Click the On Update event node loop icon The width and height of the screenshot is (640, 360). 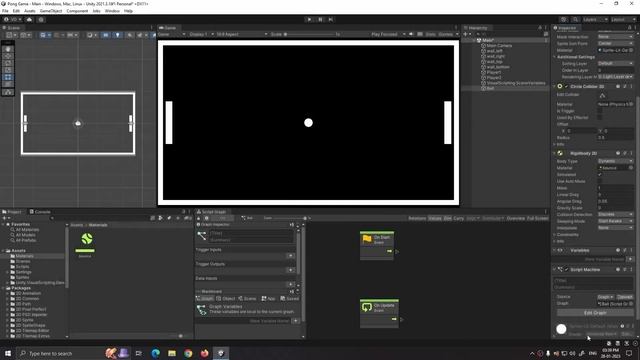tap(367, 307)
